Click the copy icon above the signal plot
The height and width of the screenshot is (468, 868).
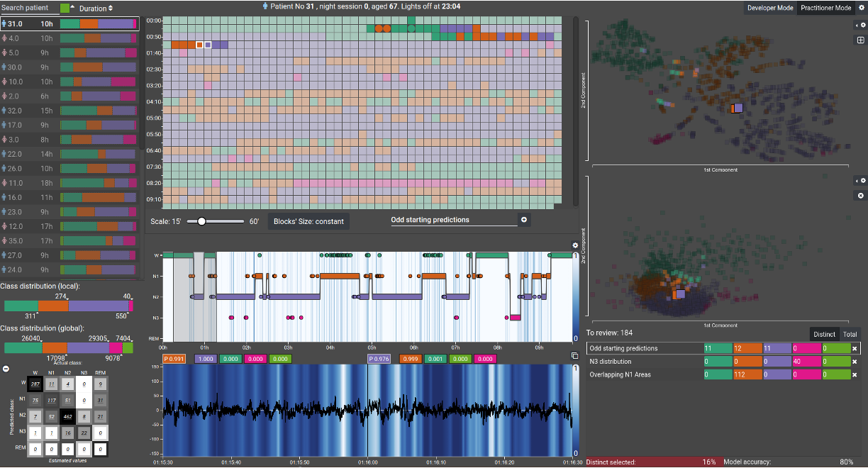point(574,356)
